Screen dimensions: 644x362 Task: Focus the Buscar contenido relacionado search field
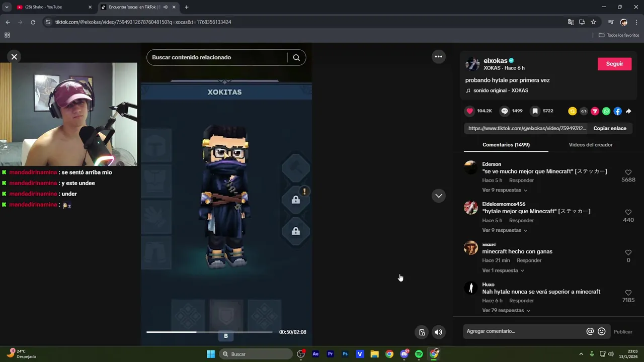(217, 57)
